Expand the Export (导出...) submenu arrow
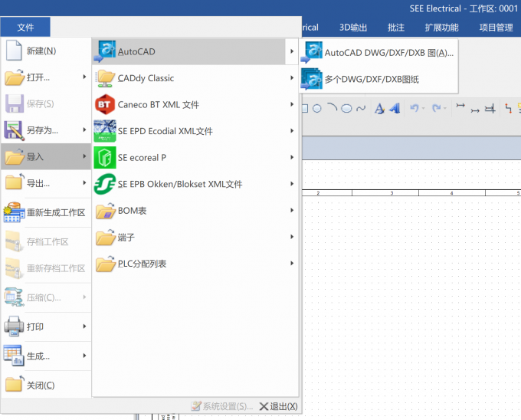The image size is (521, 420). click(x=84, y=182)
